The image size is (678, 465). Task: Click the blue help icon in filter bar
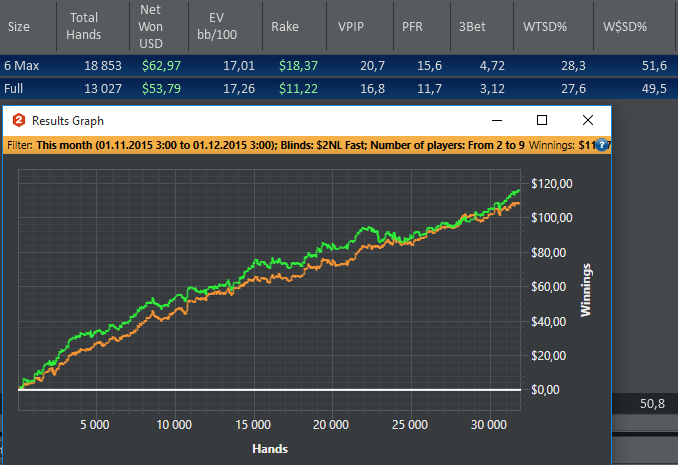[601, 145]
